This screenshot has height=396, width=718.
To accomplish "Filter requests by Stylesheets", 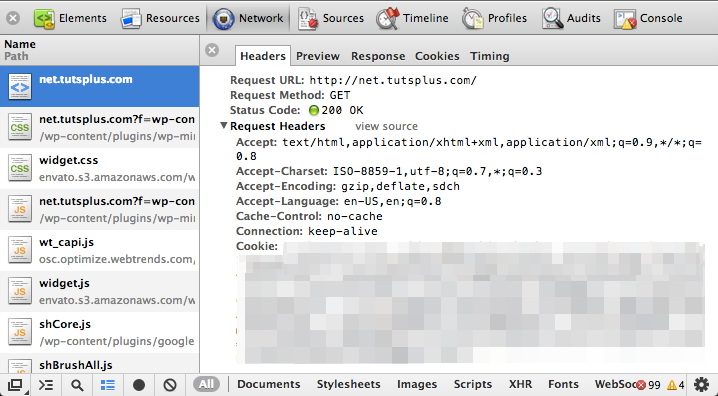I will coord(348,384).
